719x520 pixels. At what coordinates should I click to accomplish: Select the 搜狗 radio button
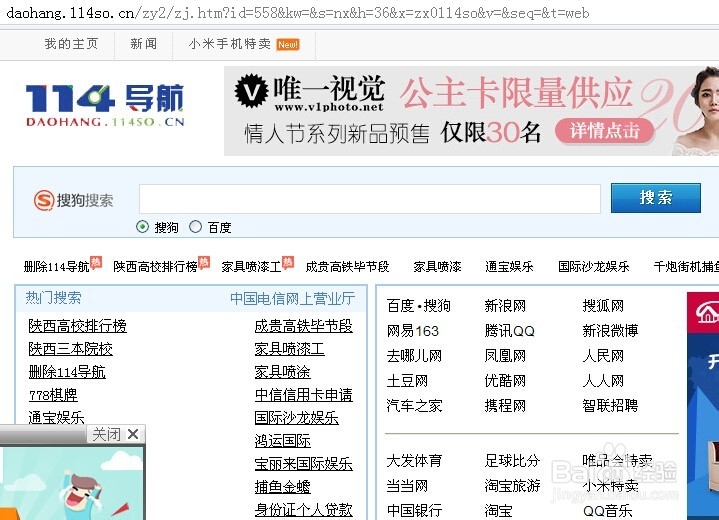[x=142, y=227]
